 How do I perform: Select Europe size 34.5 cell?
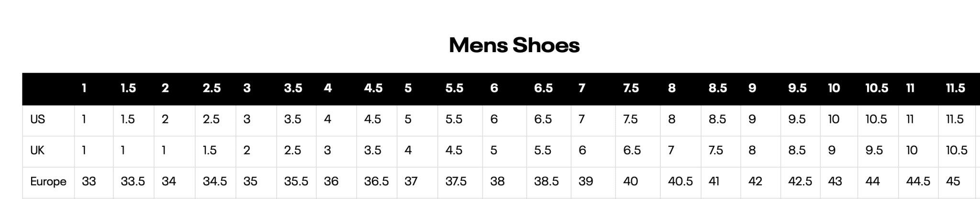(x=215, y=181)
